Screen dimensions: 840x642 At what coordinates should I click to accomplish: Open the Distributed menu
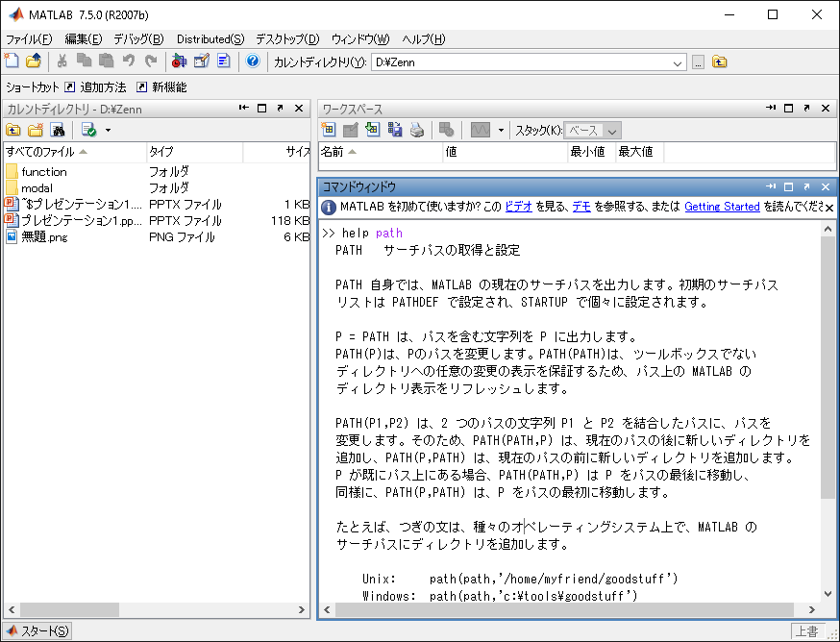pyautogui.click(x=210, y=39)
